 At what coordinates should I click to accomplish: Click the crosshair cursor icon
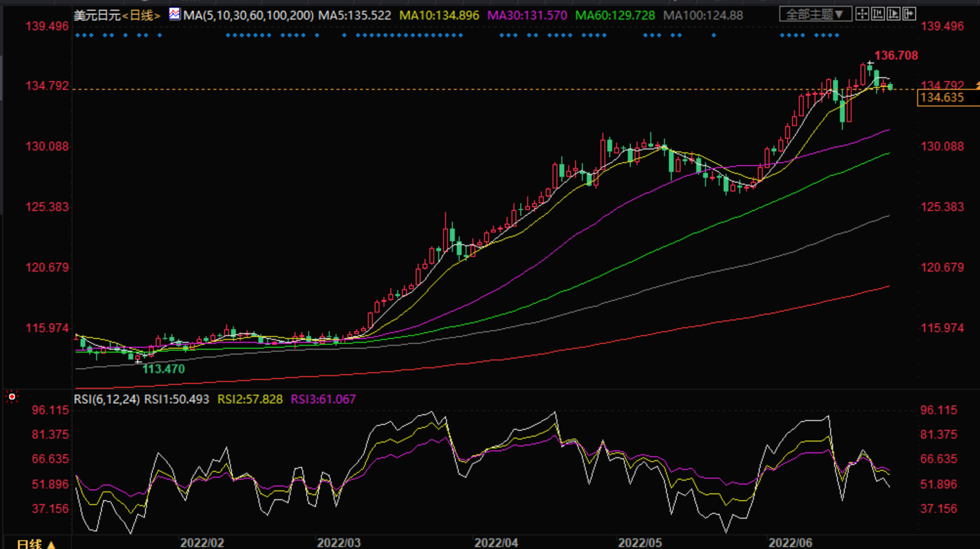pos(862,14)
